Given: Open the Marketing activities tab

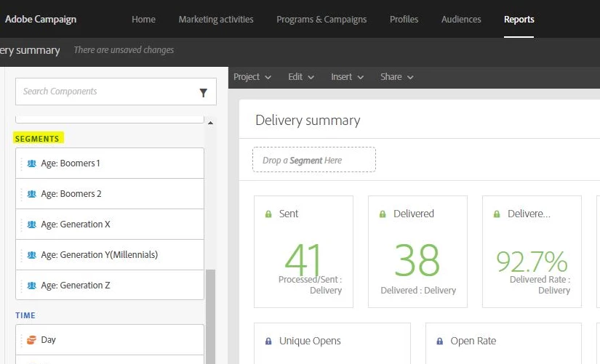Looking at the screenshot, I should 216,19.
